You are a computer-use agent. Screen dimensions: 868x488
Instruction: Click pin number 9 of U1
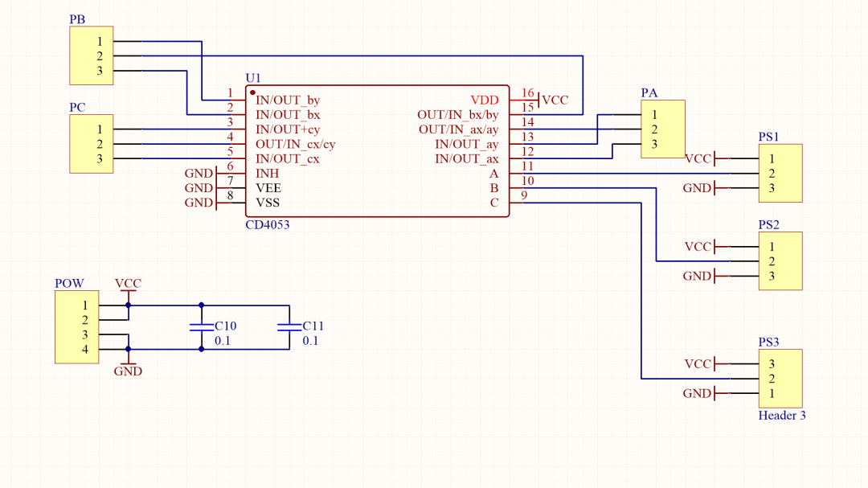click(524, 195)
